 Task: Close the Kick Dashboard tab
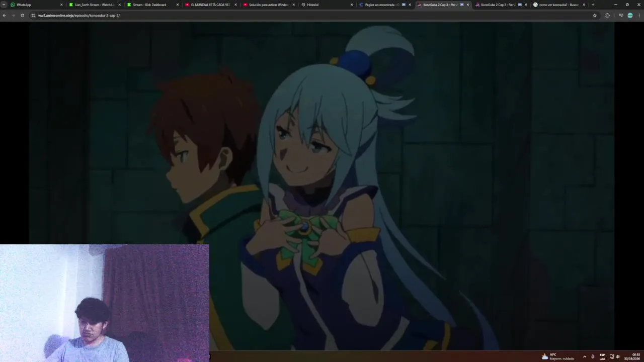coord(177,5)
